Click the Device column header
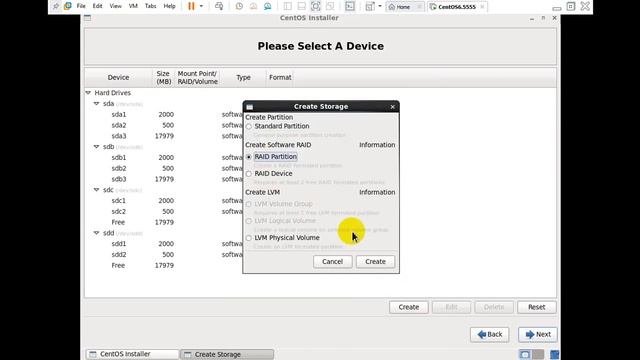This screenshot has width=640, height=360. click(x=118, y=78)
